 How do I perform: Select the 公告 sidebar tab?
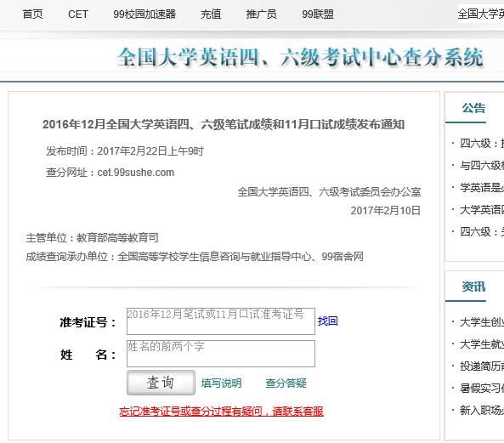473,108
